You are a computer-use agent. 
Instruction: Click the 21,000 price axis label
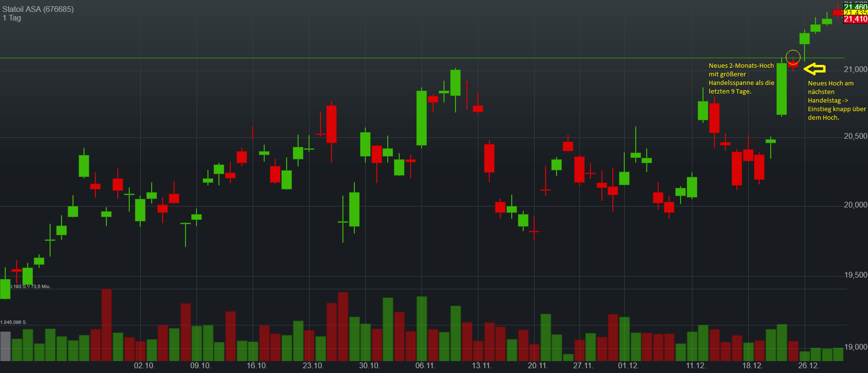(x=856, y=70)
